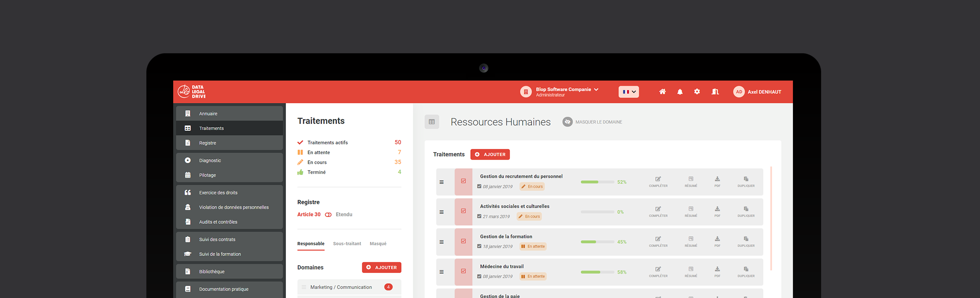Click the 52% progress bar
980x298 pixels.
(x=597, y=182)
